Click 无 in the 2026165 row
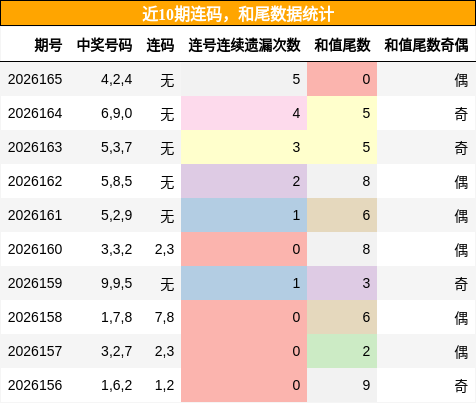476x403 pixels. [167, 80]
